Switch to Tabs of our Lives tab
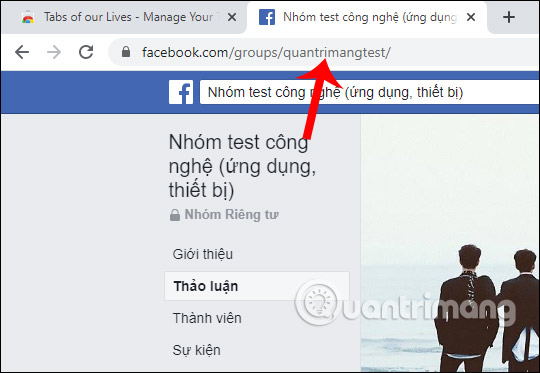The image size is (540, 373). (x=123, y=17)
